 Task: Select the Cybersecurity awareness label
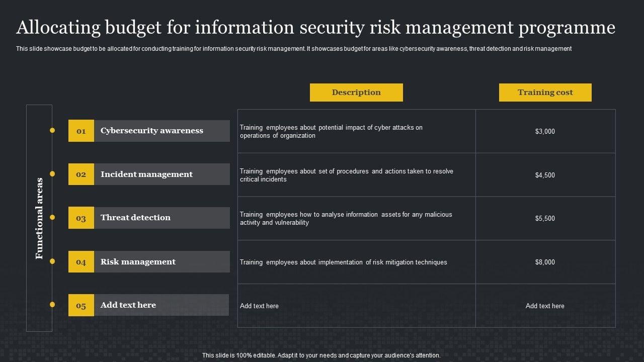coord(152,131)
